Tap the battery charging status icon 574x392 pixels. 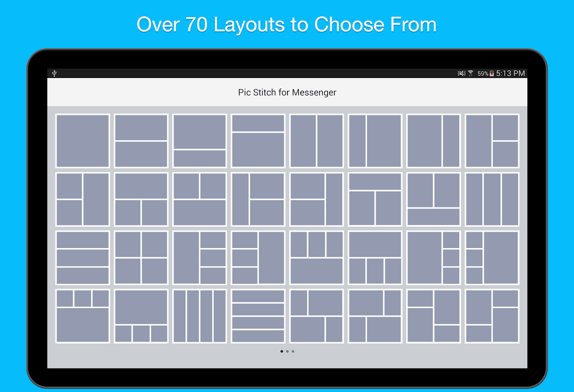tap(492, 73)
